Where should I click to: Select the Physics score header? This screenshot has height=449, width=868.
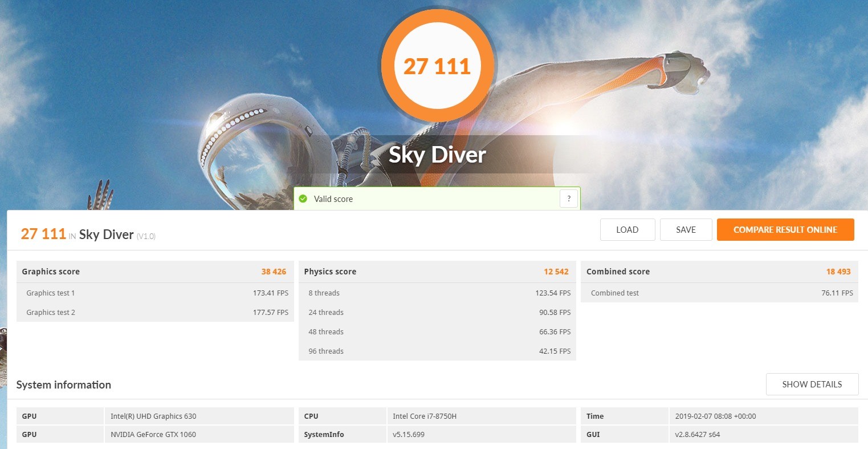pyautogui.click(x=437, y=272)
